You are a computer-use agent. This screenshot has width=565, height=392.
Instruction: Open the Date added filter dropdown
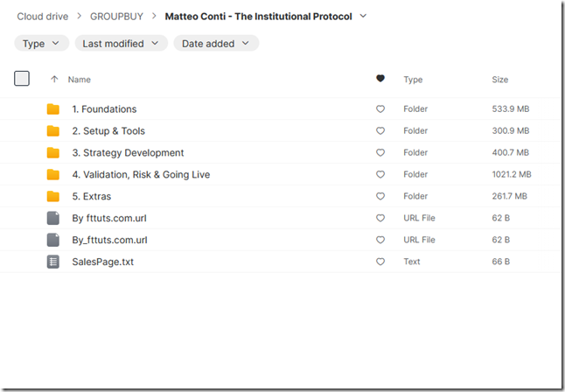click(x=216, y=43)
